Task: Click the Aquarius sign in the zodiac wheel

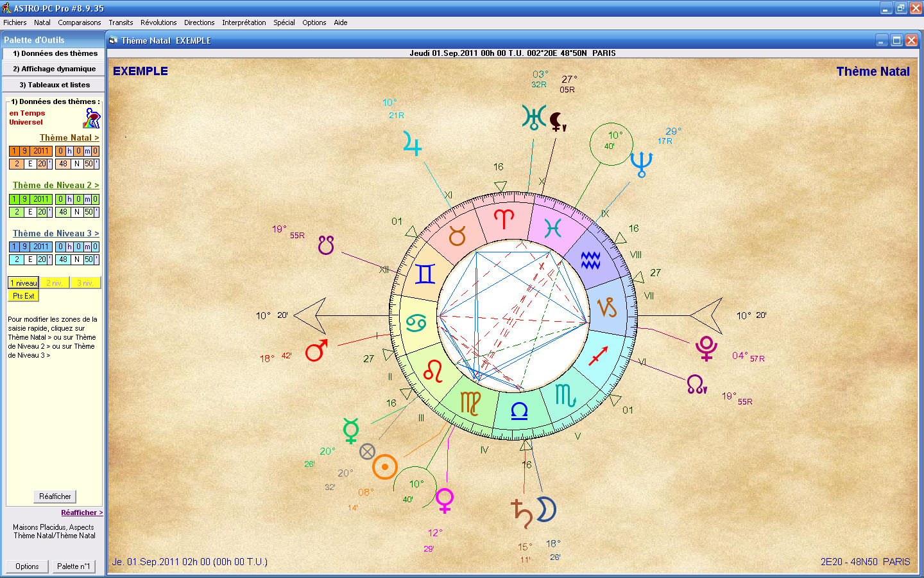Action: 590,260
